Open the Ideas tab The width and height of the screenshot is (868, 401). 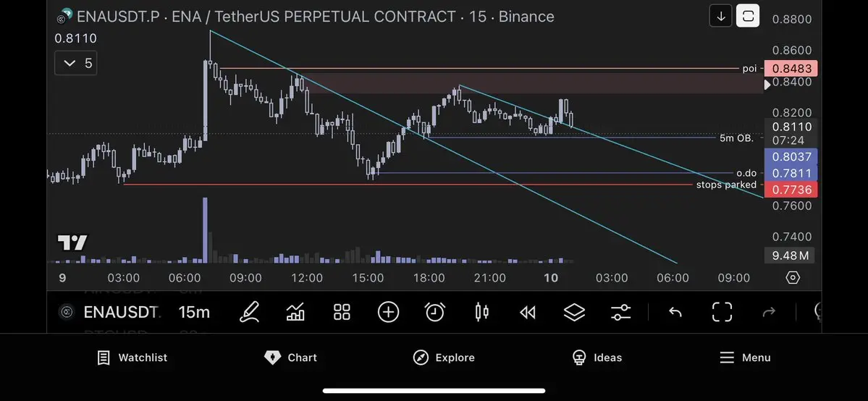coord(597,358)
